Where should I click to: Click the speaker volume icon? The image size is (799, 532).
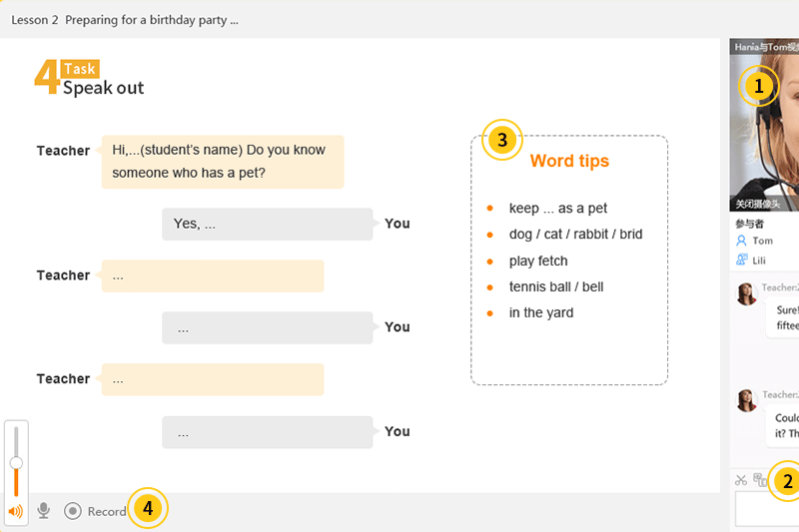(15, 511)
